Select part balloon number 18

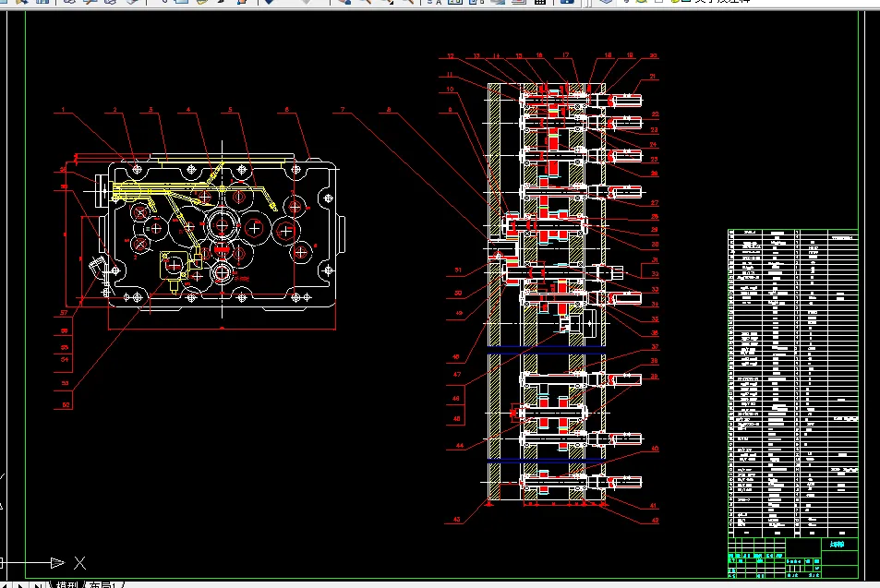(x=609, y=55)
